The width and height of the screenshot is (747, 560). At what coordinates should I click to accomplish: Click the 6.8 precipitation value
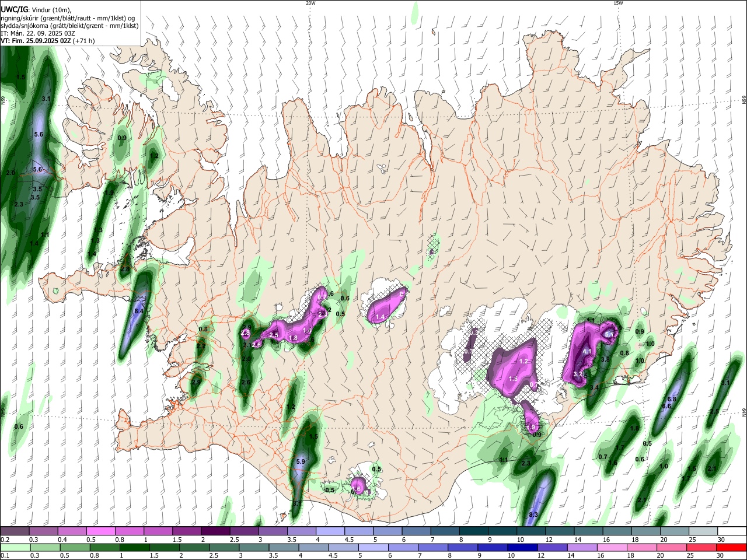671,400
